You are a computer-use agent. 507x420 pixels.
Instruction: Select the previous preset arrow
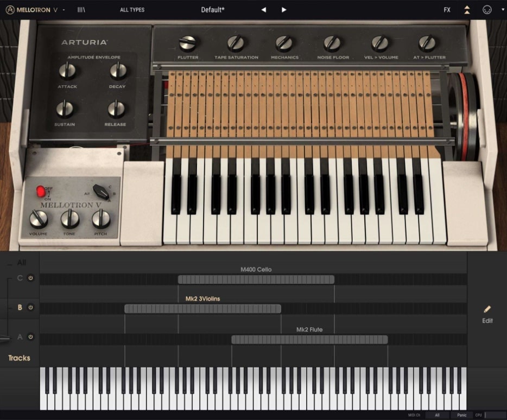[x=263, y=9]
